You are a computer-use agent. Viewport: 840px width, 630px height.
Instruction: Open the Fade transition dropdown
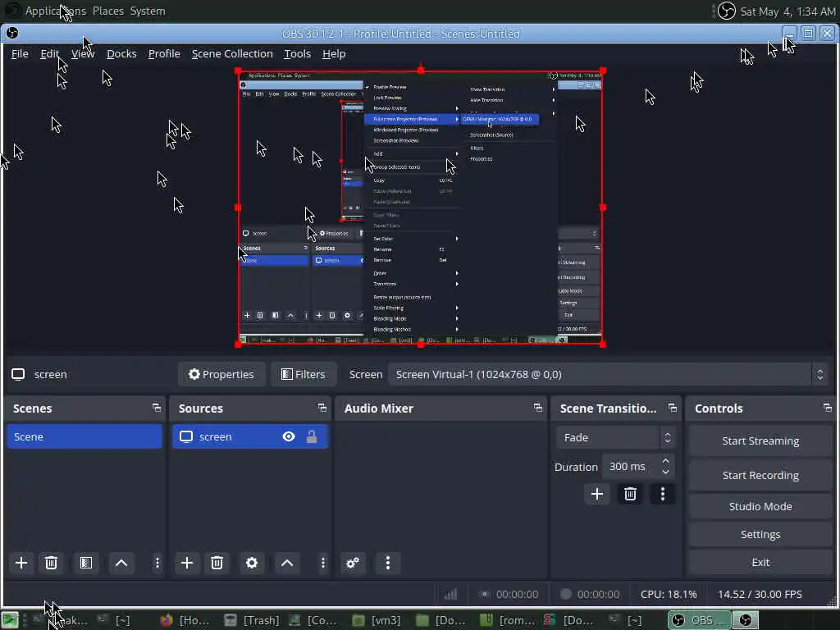point(615,438)
